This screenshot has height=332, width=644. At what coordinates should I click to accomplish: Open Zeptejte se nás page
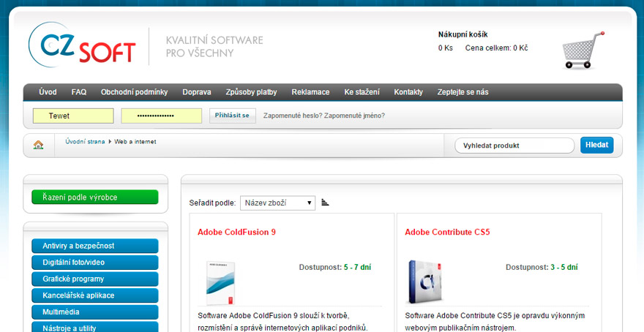[x=463, y=92]
